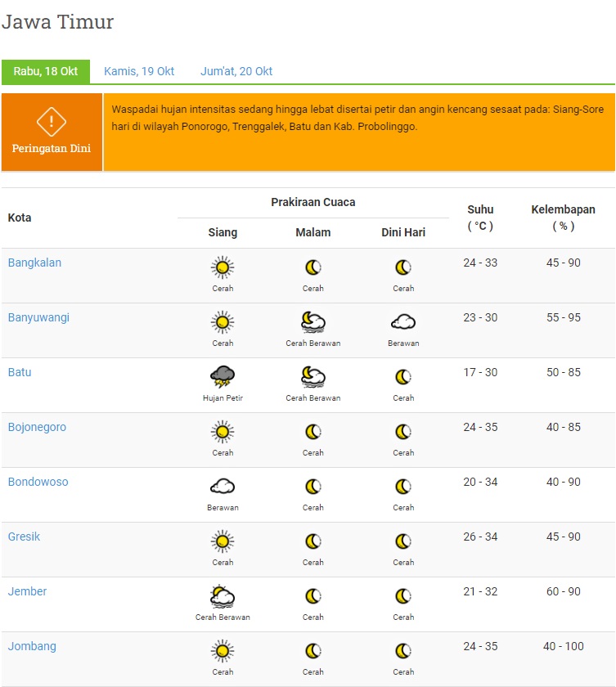The height and width of the screenshot is (687, 616).
Task: Click the Jawa Timur page heading
Action: coord(57,22)
